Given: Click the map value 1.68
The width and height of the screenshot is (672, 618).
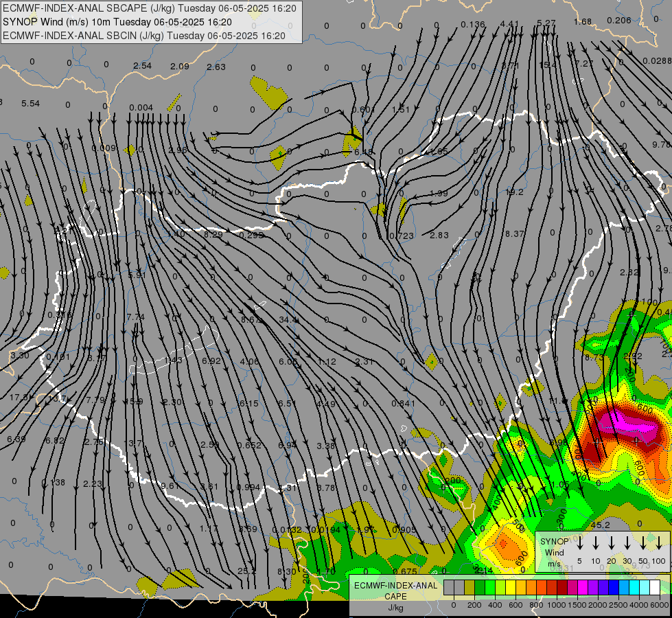Looking at the screenshot, I should (583, 21).
